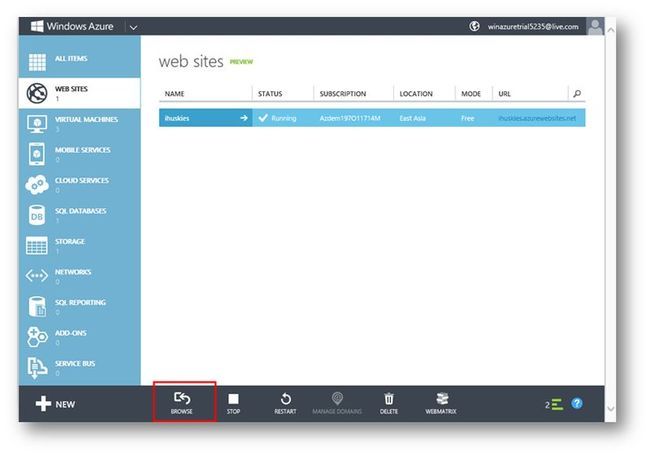Select SQL REPORTING label in sidebar
Image resolution: width=650 pixels, height=456 pixels.
pyautogui.click(x=80, y=302)
